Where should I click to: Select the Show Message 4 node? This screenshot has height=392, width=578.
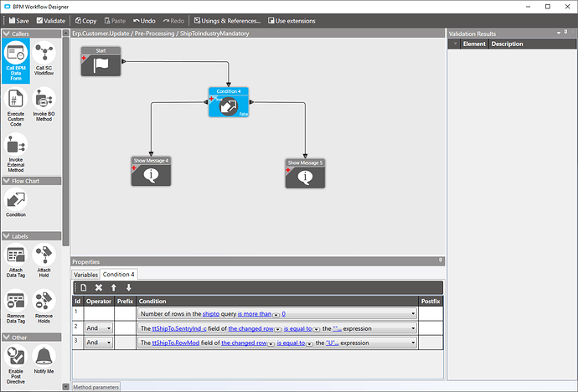pyautogui.click(x=151, y=172)
